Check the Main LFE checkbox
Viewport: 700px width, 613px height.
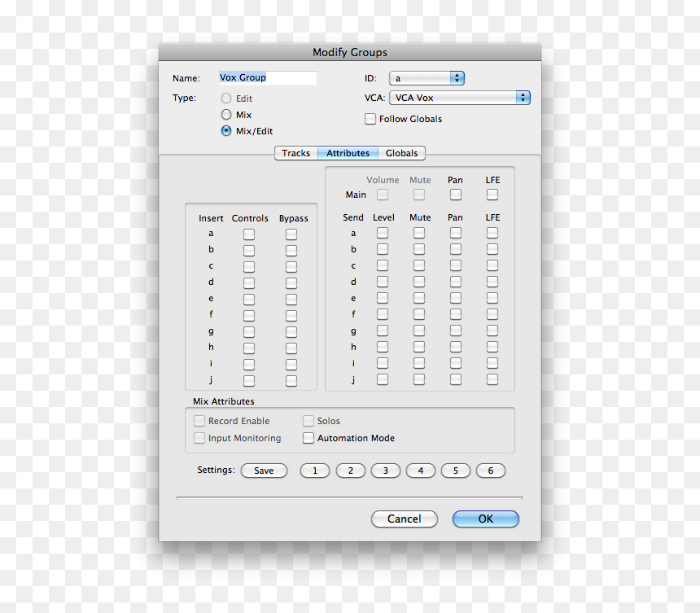pyautogui.click(x=492, y=195)
